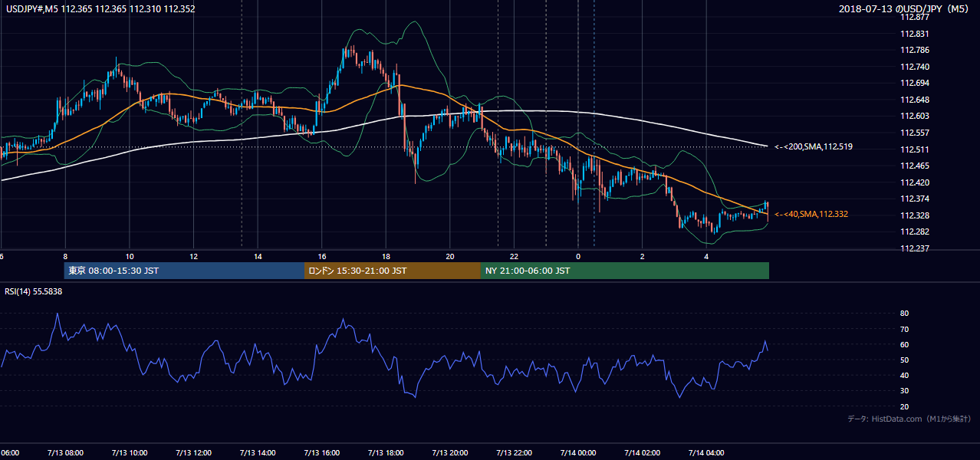980x460 pixels.
Task: Click the London 15:30-21:00 JST session bar
Action: (393, 271)
